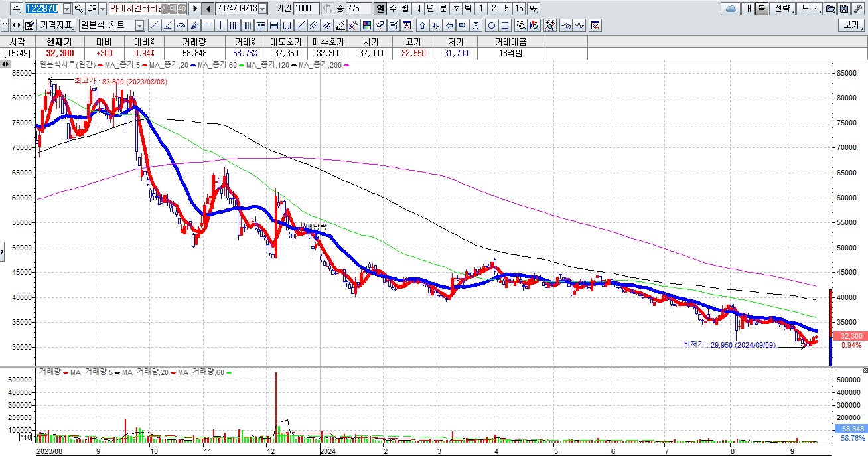The image size is (868, 456).
Task: Select the yearly (년) chart period
Action: 431,9
